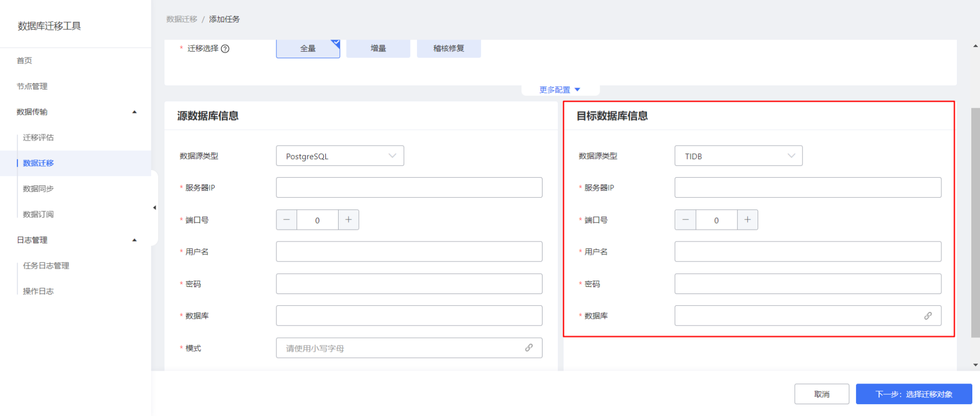
Task: Select the 全量 migration option
Action: (308, 48)
